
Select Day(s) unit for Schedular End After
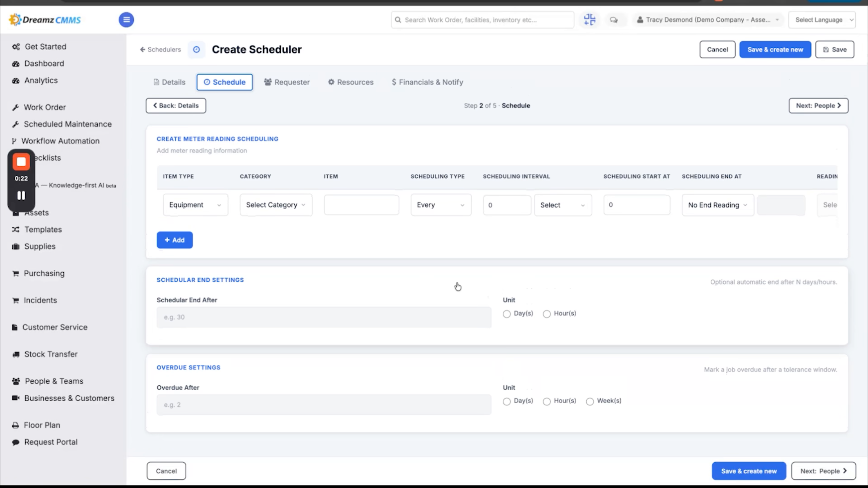(x=507, y=314)
